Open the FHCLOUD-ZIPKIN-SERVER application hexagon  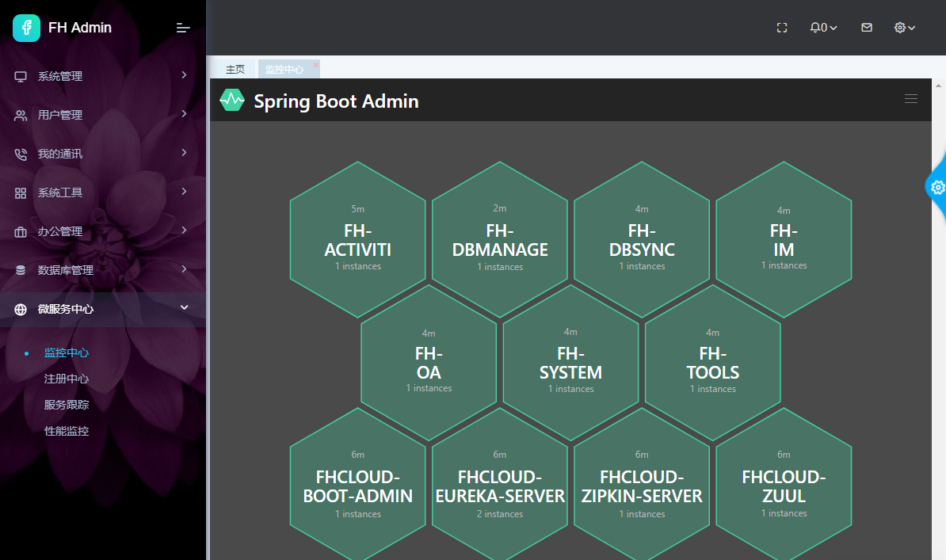point(642,486)
